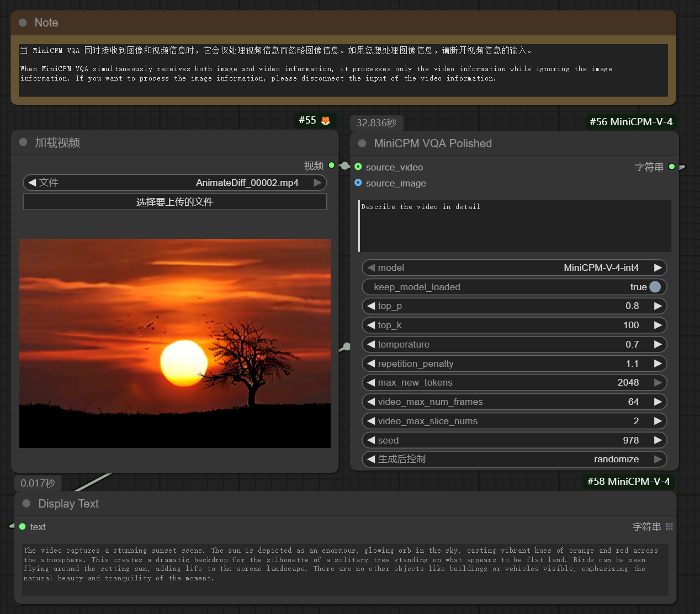Toggle keep_model_loaded switch

(x=655, y=287)
